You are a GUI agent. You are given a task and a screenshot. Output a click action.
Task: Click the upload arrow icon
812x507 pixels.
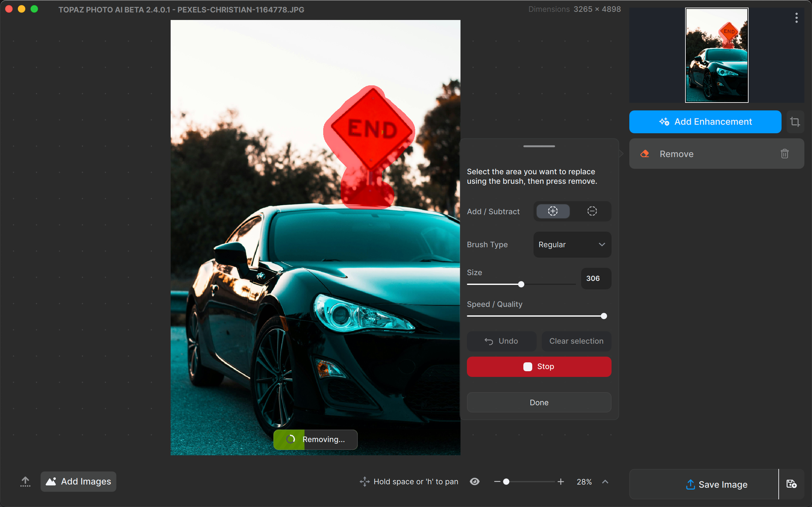click(25, 482)
